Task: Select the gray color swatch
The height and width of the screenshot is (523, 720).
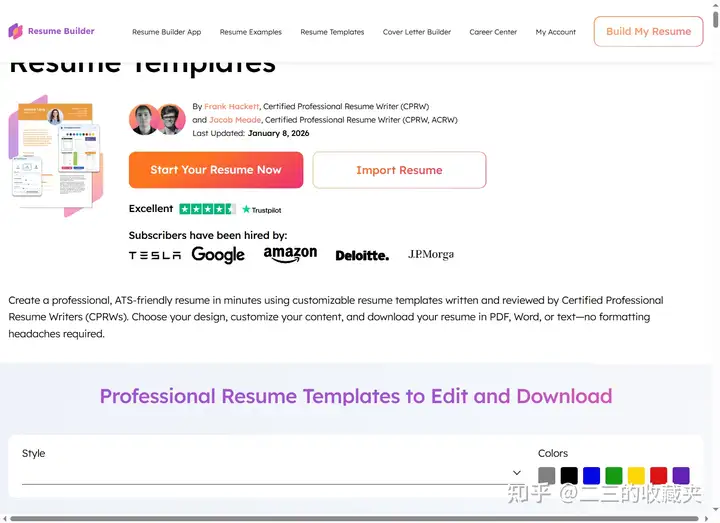Action: coord(546,476)
